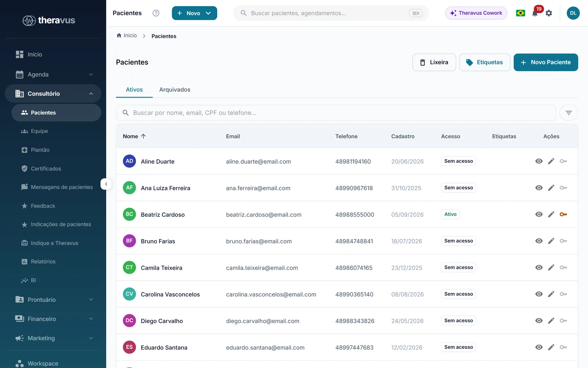588x368 pixels.
Task: View Eduardo Santana via eye icon
Action: point(539,347)
